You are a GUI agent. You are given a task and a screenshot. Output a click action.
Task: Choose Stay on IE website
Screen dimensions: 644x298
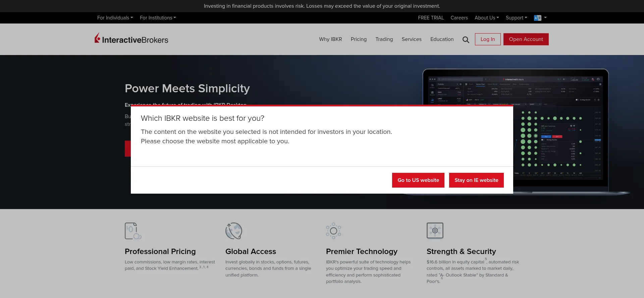pyautogui.click(x=476, y=180)
